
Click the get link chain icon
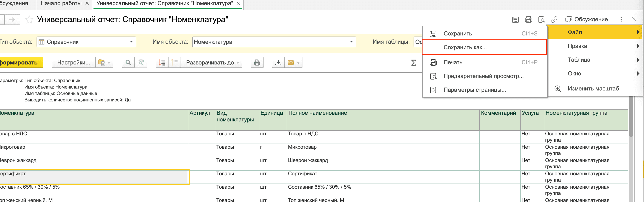tap(554, 20)
